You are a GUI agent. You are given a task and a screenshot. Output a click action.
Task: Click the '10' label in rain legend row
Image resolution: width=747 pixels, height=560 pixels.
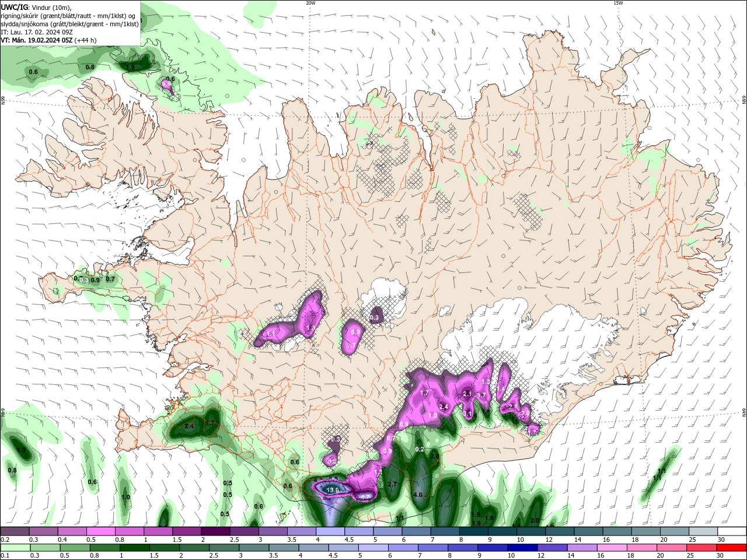pyautogui.click(x=510, y=556)
